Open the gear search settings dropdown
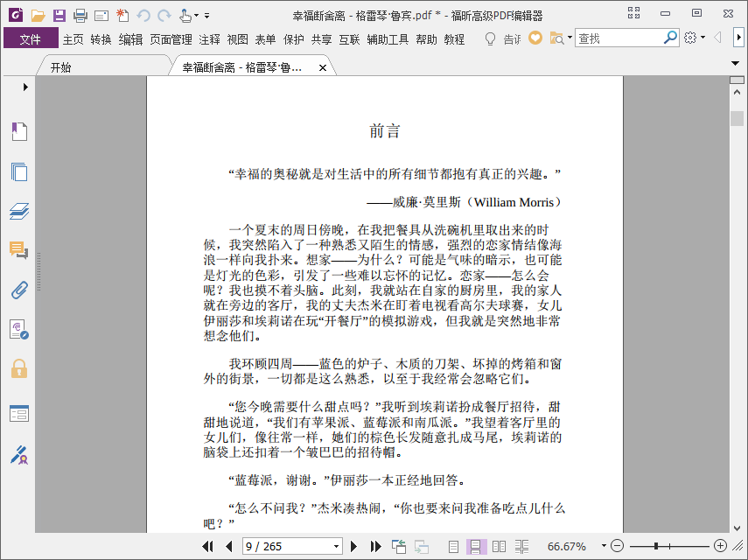Viewport: 748px width, 560px height. 694,38
